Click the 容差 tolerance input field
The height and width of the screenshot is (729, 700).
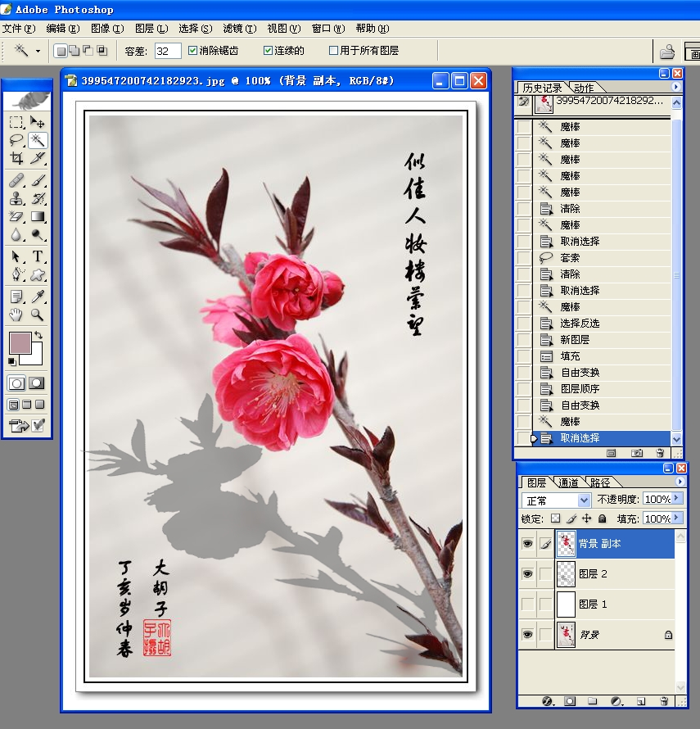coord(167,51)
